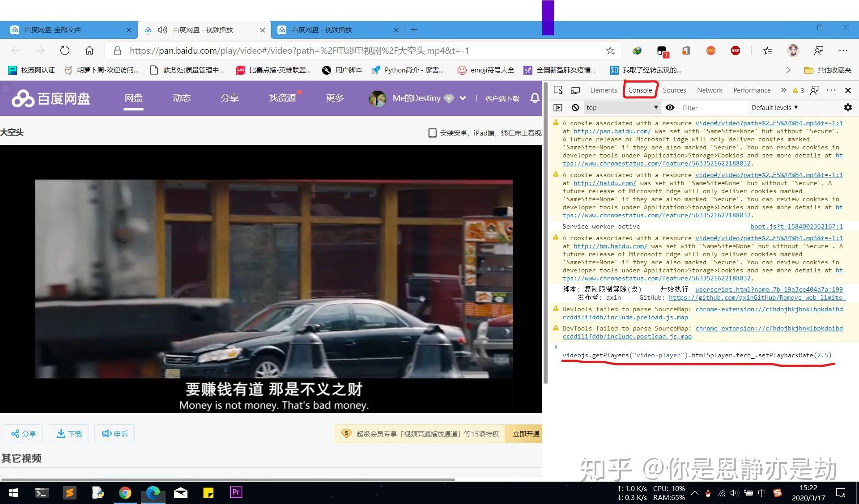The height and width of the screenshot is (504, 859).
Task: Select the DevTools inspect element tool
Action: [558, 90]
